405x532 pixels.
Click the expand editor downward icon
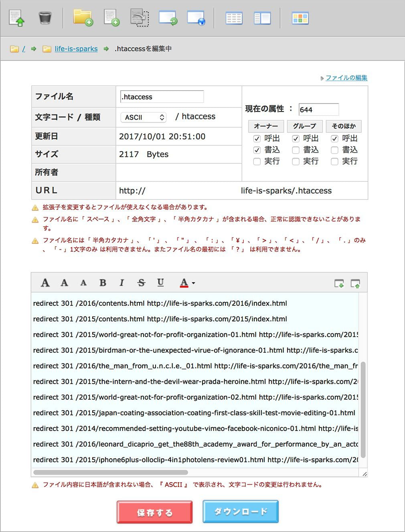coord(339,284)
